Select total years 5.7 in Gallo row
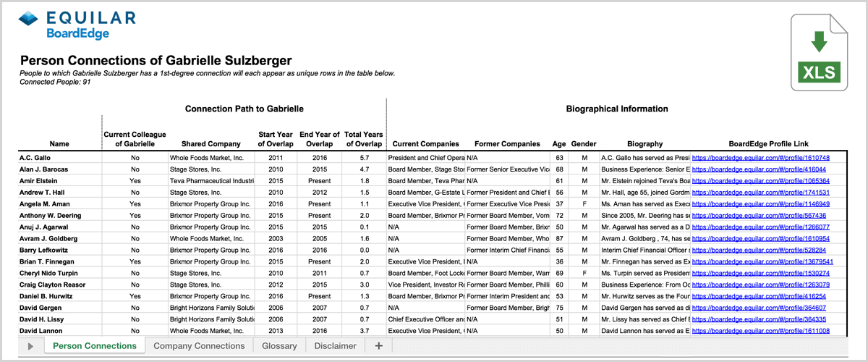 (364, 157)
